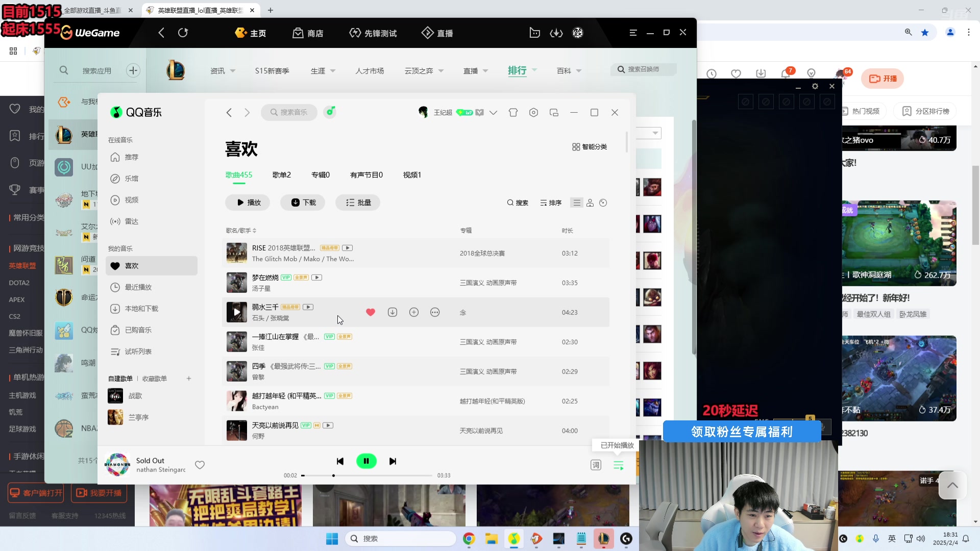980x551 pixels.
Task: Expand the account dropdown arrow next to 王纪超
Action: click(493, 112)
